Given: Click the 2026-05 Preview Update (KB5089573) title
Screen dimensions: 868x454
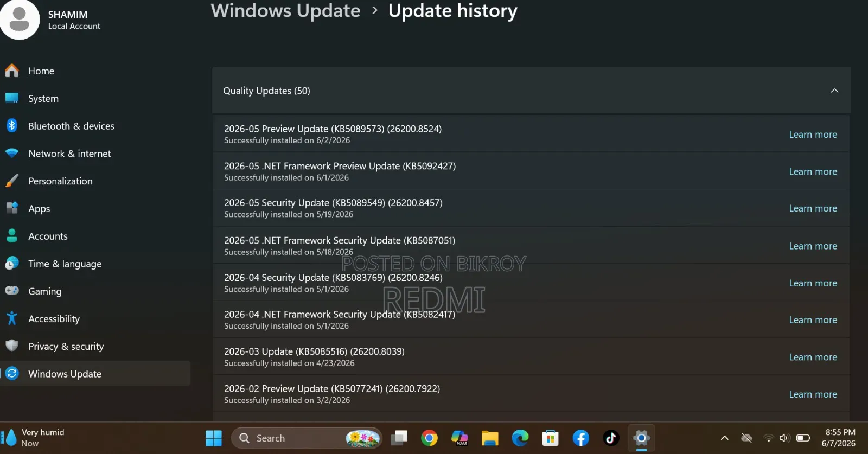Looking at the screenshot, I should coord(333,129).
